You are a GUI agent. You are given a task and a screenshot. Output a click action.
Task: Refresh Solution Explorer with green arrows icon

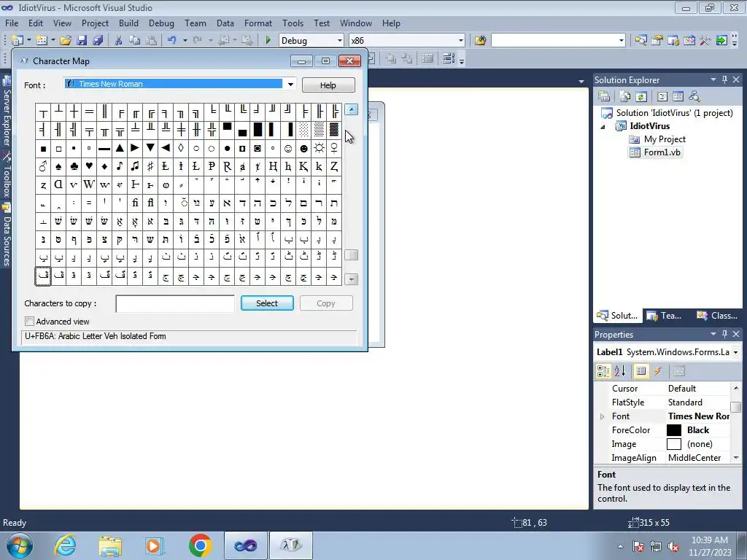coord(641,97)
